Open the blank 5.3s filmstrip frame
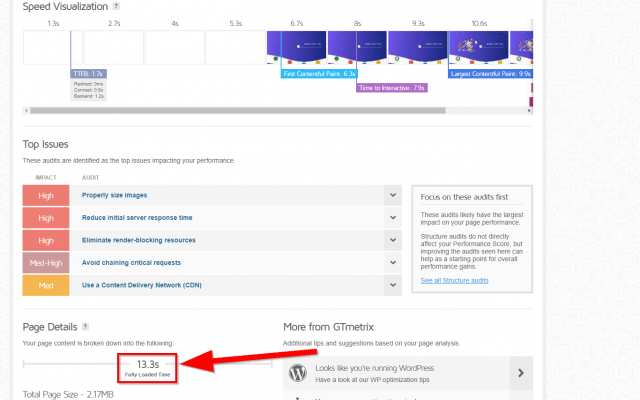The height and width of the screenshot is (400, 640). click(235, 47)
